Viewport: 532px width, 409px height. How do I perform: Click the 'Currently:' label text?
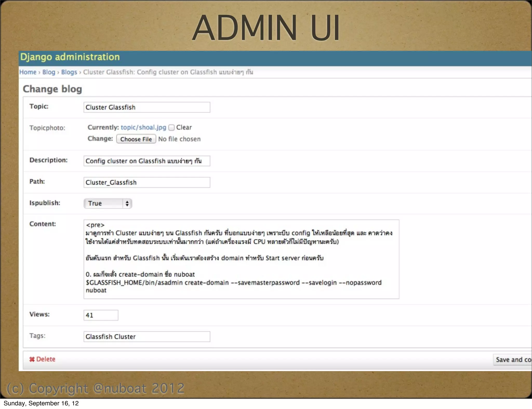pyautogui.click(x=103, y=127)
